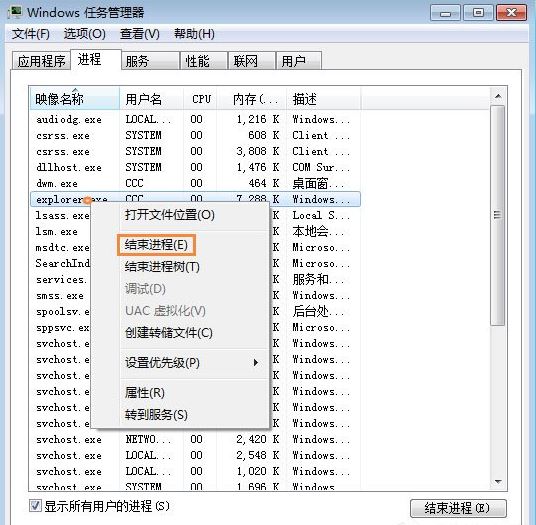Select the msdtc.exe process
The width and height of the screenshot is (536, 525).
tap(62, 247)
